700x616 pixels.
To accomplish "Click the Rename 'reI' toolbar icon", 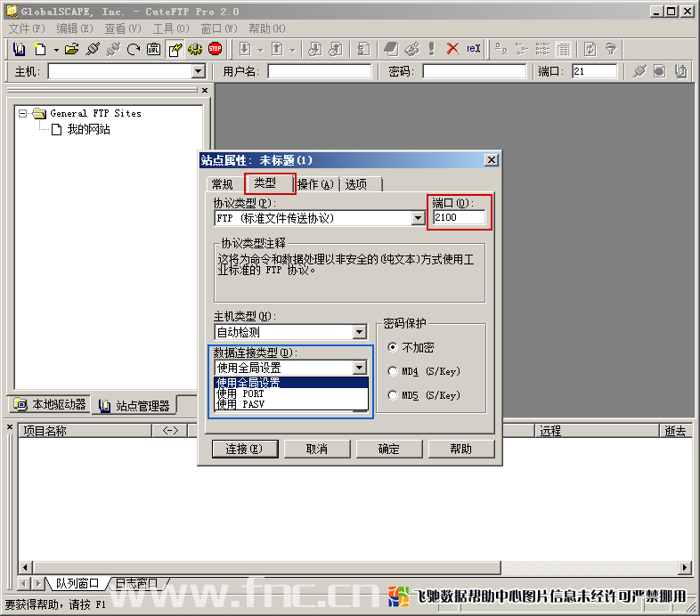I will tap(473, 49).
